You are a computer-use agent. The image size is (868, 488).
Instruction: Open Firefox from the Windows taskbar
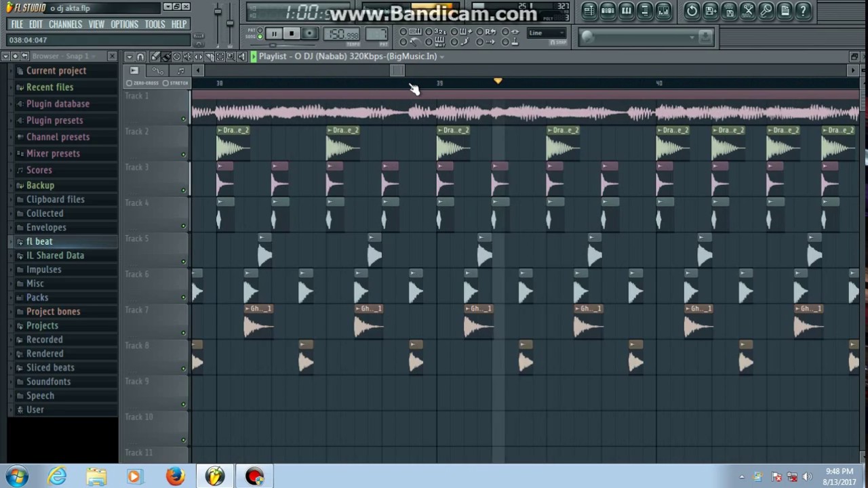[x=175, y=476]
